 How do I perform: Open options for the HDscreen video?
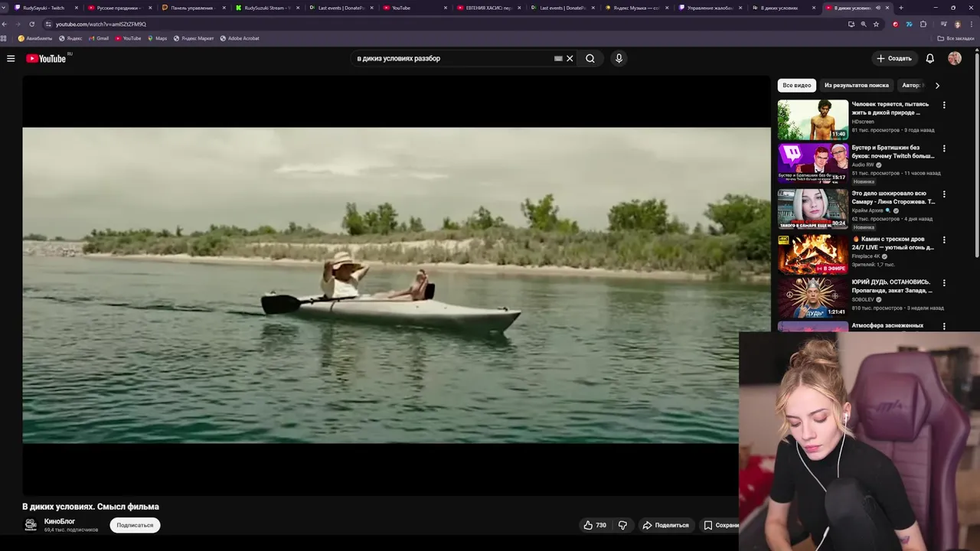(x=944, y=105)
